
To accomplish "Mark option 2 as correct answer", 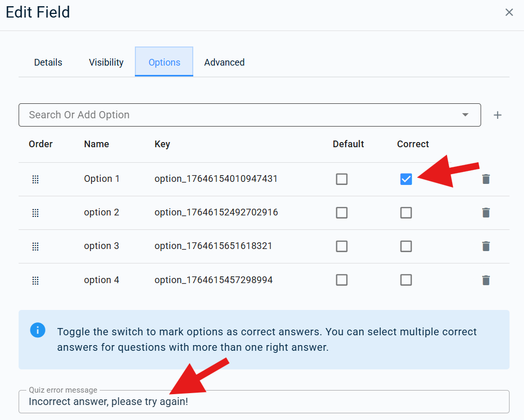I will [x=406, y=213].
